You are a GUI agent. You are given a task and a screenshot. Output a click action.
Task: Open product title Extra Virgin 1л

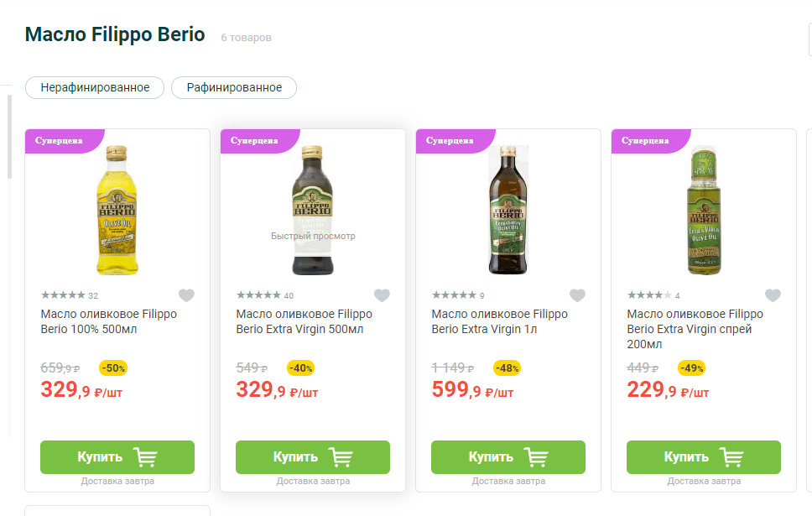click(499, 321)
